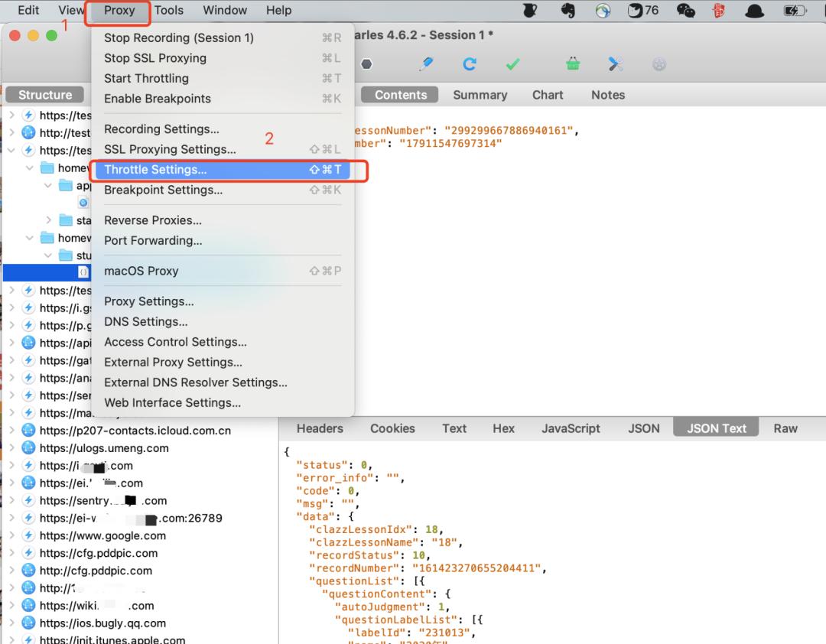Select Throttle Settings... from Proxy menu
The width and height of the screenshot is (826, 644).
click(x=155, y=170)
